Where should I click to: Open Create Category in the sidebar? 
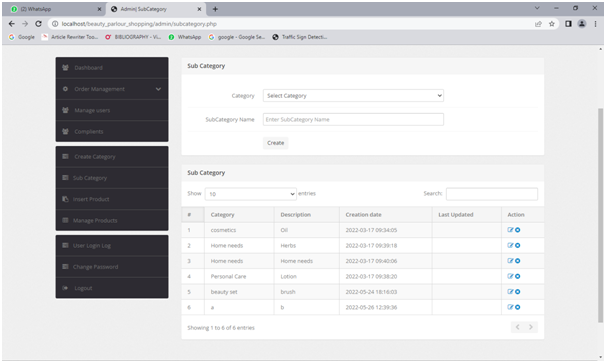point(112,157)
